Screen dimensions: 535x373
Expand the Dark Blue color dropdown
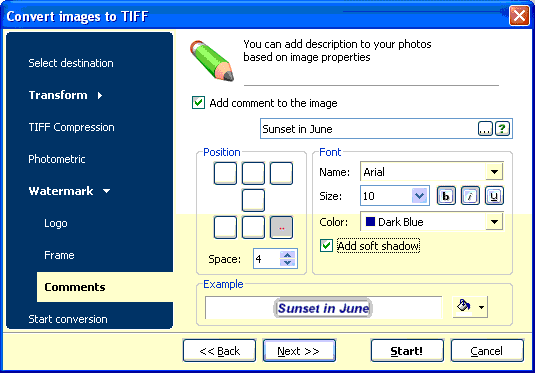tap(494, 222)
